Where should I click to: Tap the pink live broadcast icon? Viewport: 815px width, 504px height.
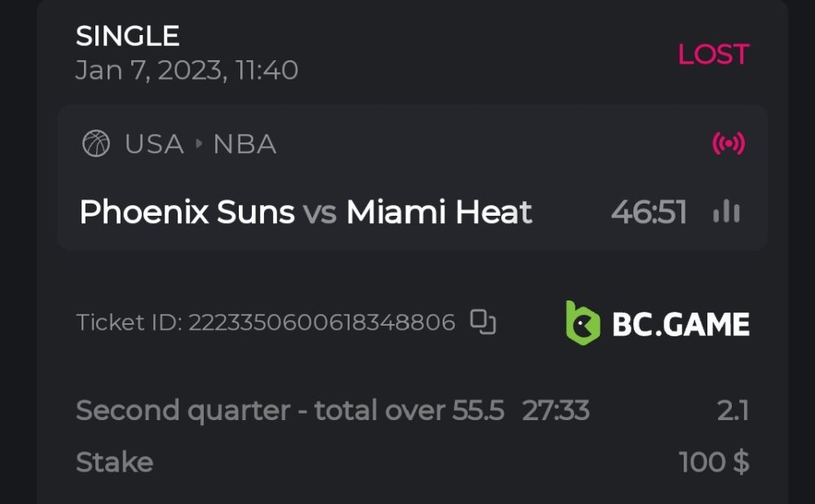(728, 144)
